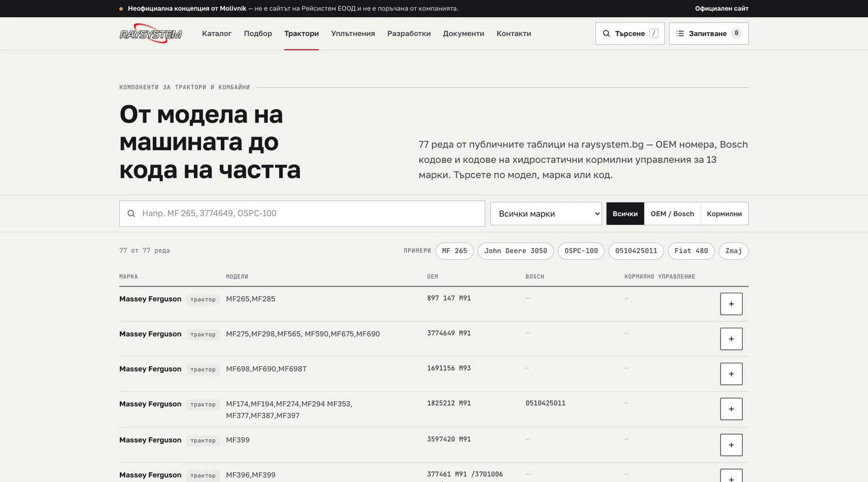Add the MF399 3597420 M91 row with plus
Screen dimensions: 868x482
click(x=731, y=445)
